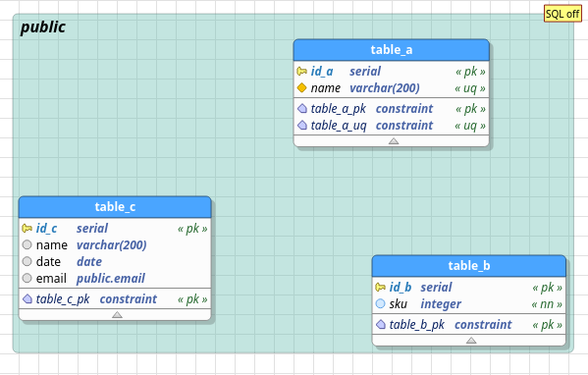Click the key icon beside id_c
Image resolution: width=588 pixels, height=375 pixels.
click(x=27, y=228)
